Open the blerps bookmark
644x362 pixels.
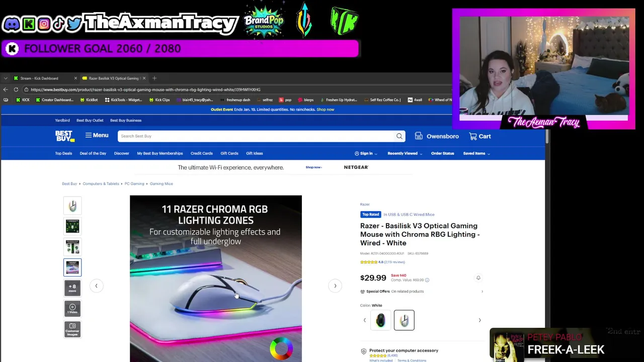click(305, 100)
